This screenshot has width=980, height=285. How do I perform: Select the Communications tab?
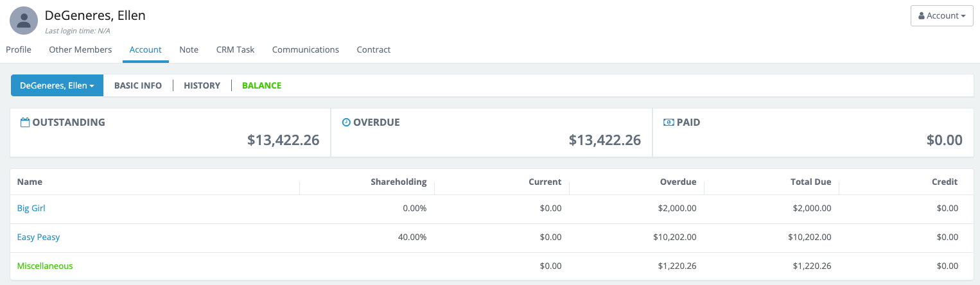[x=305, y=49]
